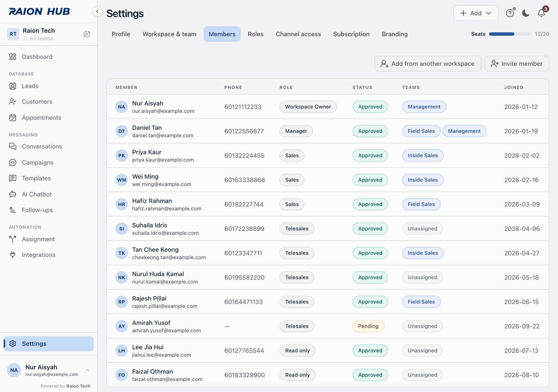558x392 pixels.
Task: Click the Conversations chat icon
Action: (x=13, y=146)
